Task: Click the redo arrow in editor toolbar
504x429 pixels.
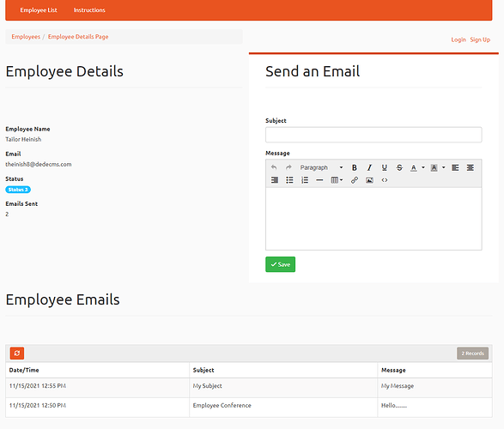Action: click(288, 167)
